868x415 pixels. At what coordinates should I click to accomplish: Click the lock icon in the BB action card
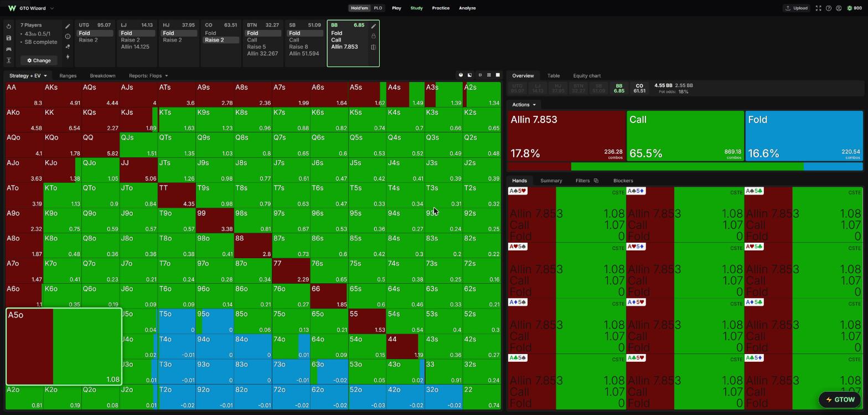pyautogui.click(x=374, y=37)
